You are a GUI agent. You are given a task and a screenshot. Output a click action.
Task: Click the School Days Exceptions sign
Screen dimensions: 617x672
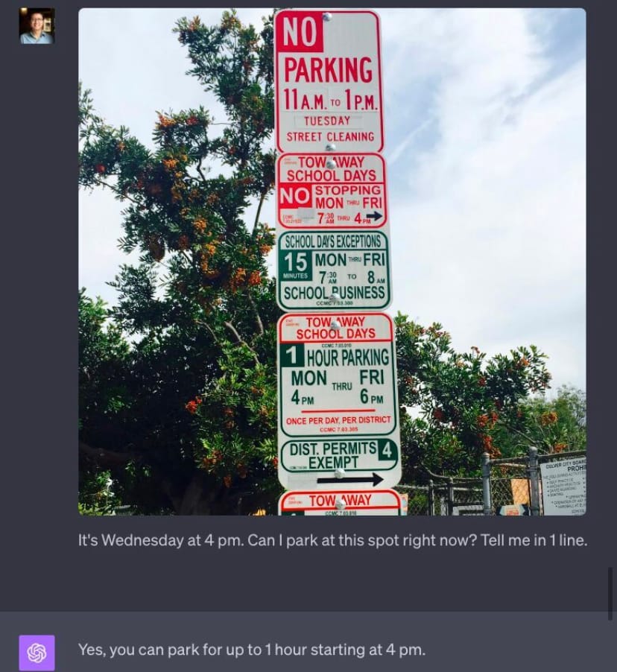tap(334, 271)
